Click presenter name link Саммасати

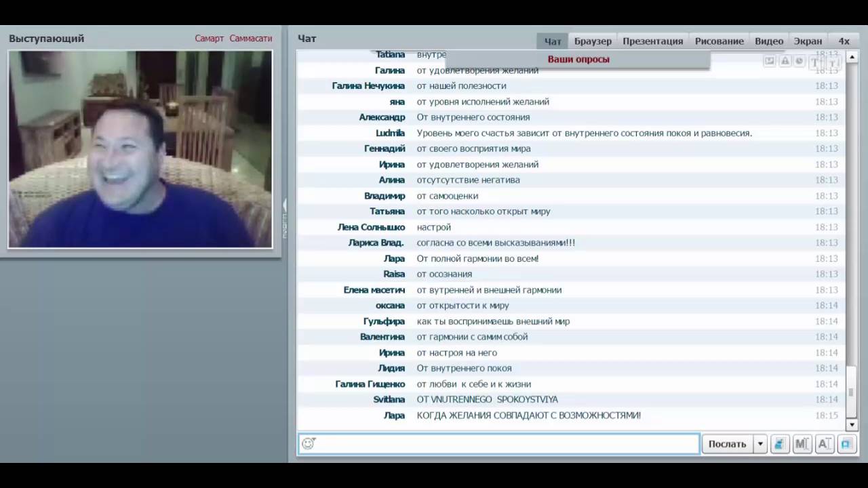(250, 39)
